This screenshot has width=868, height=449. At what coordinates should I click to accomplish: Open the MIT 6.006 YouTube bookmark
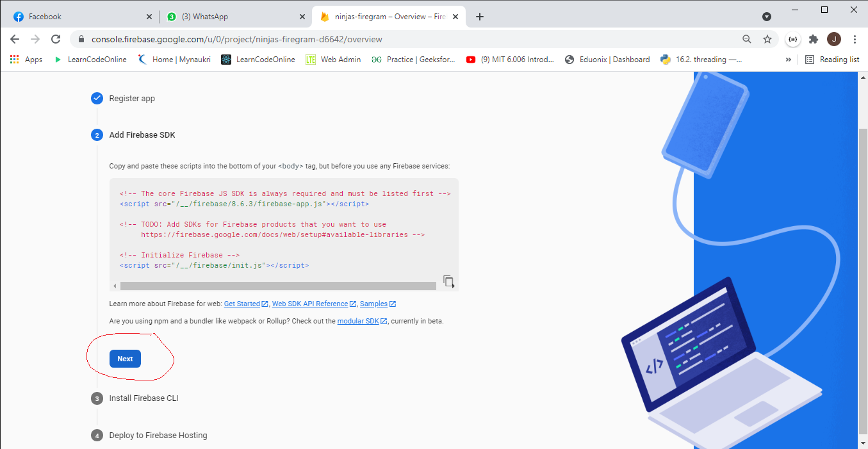(511, 60)
